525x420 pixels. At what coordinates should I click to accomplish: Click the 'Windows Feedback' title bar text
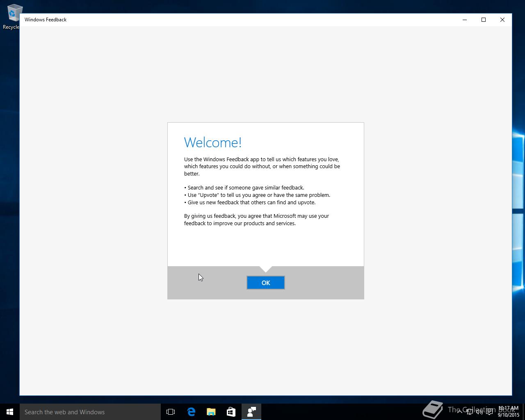pyautogui.click(x=46, y=20)
